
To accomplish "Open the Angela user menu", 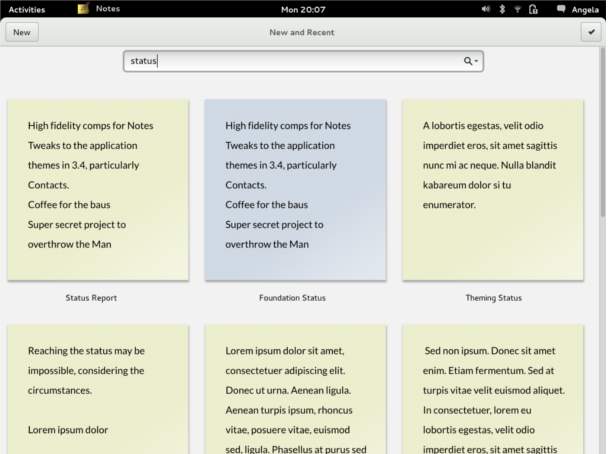I will pos(585,10).
